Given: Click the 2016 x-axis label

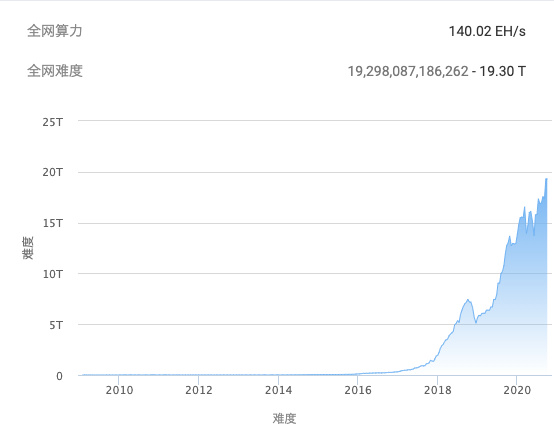Looking at the screenshot, I should pos(358,390).
